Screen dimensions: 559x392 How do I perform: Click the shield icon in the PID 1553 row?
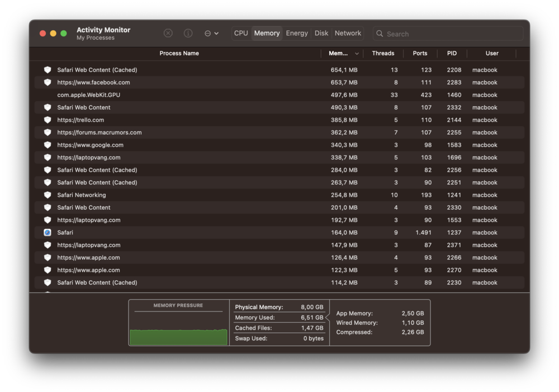click(x=48, y=220)
